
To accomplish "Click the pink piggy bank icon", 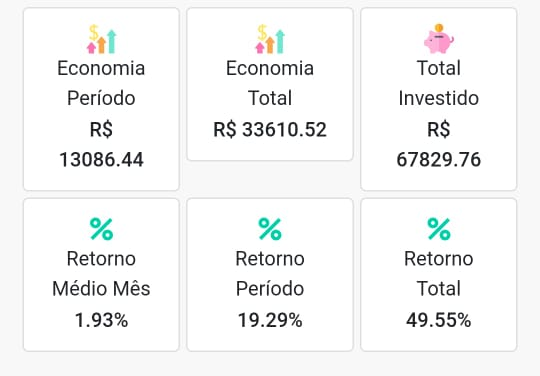I will pos(439,39).
